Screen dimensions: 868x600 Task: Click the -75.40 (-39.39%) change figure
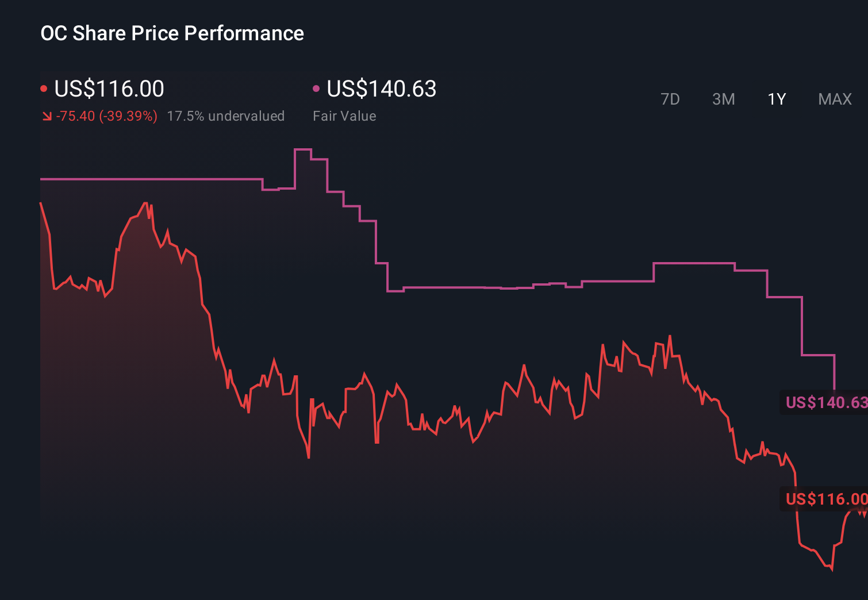[107, 116]
